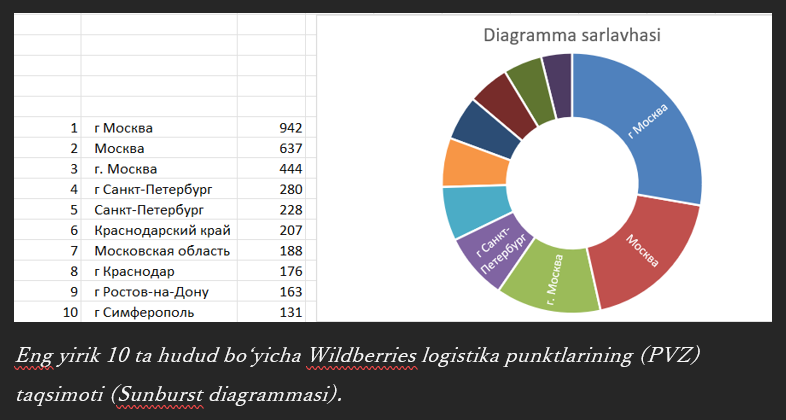Click the underlined word 'Wildberries' in caption
The image size is (786, 420).
pyautogui.click(x=361, y=355)
